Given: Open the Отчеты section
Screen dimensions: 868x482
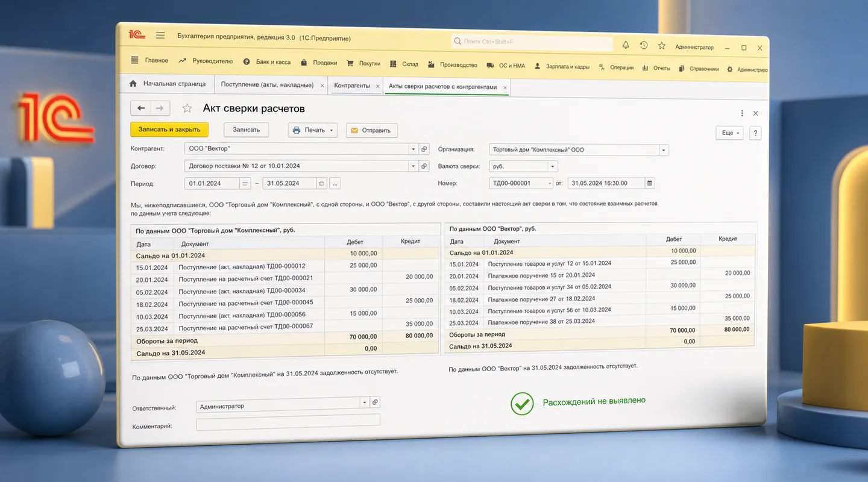Looking at the screenshot, I should point(656,68).
